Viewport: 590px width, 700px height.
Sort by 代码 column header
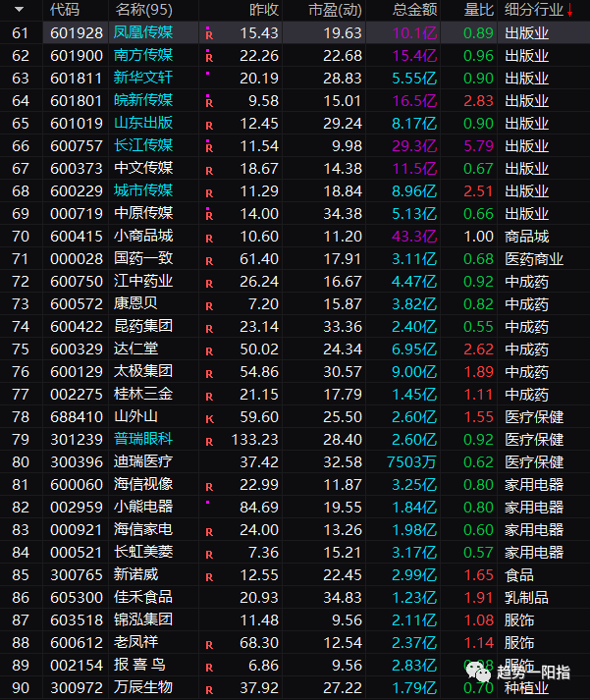click(64, 10)
